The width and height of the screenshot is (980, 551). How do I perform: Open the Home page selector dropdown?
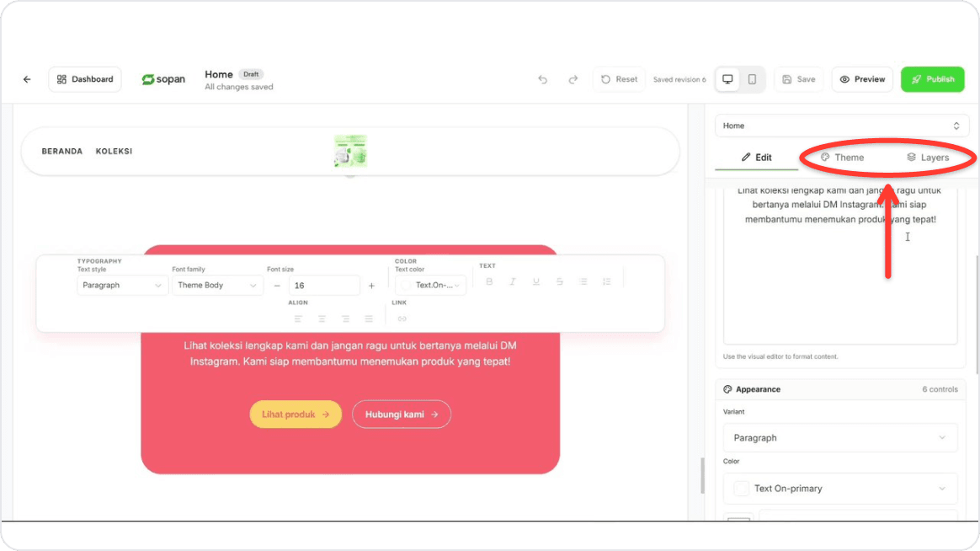click(x=841, y=126)
